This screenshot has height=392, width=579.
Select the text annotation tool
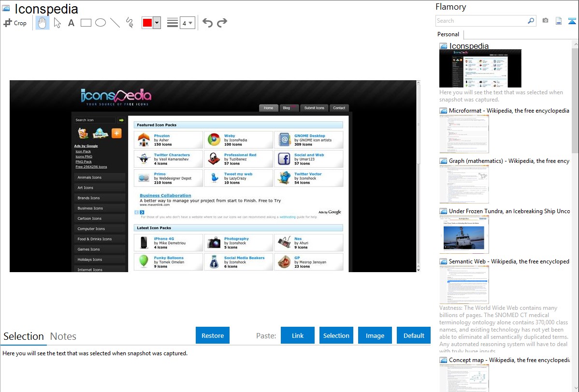click(71, 23)
